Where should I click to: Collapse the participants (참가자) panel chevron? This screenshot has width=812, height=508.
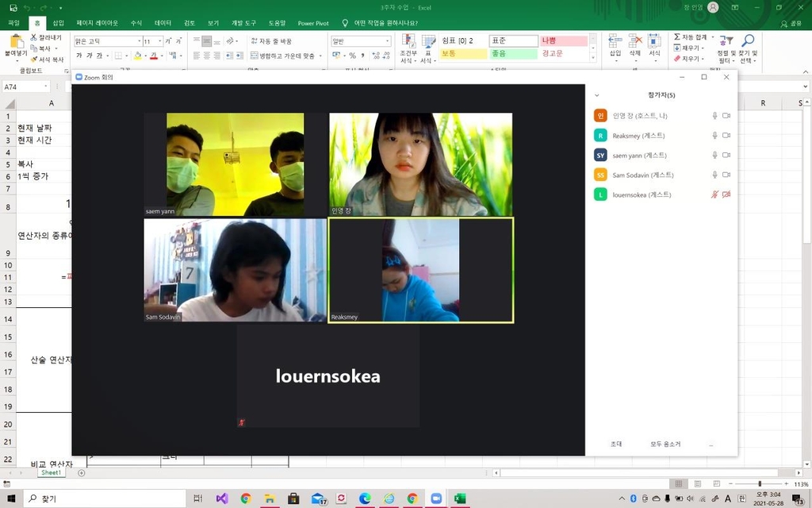596,95
